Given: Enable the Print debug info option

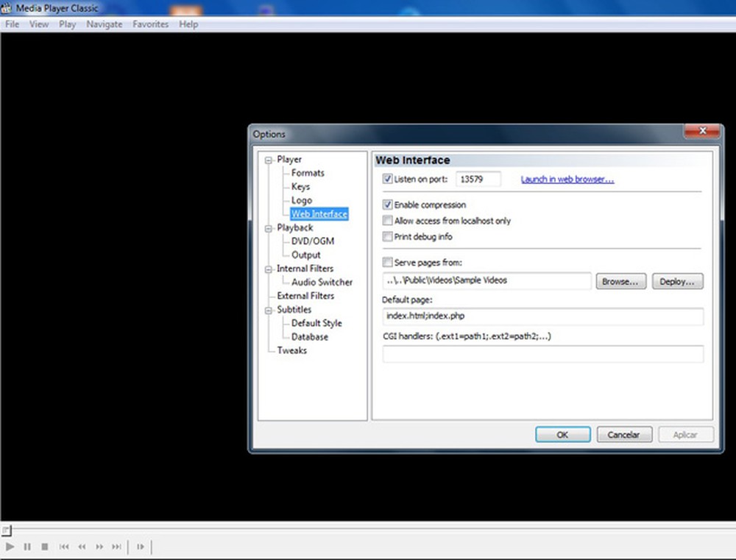Looking at the screenshot, I should (x=387, y=236).
